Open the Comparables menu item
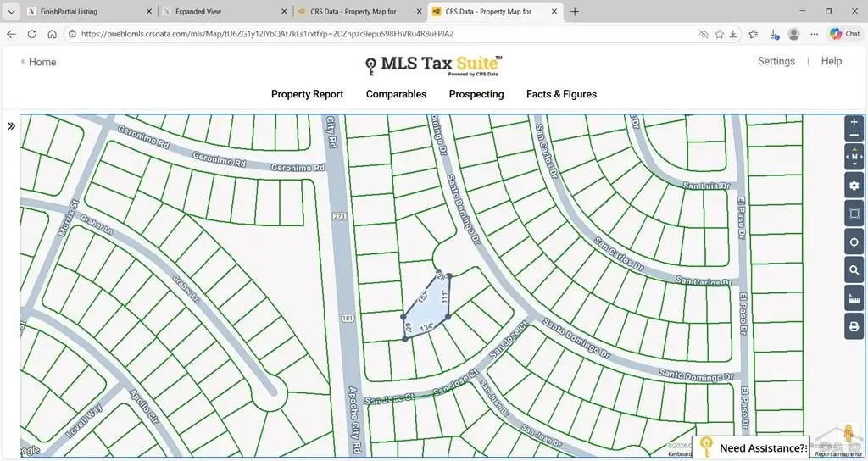868x461 pixels. click(396, 94)
